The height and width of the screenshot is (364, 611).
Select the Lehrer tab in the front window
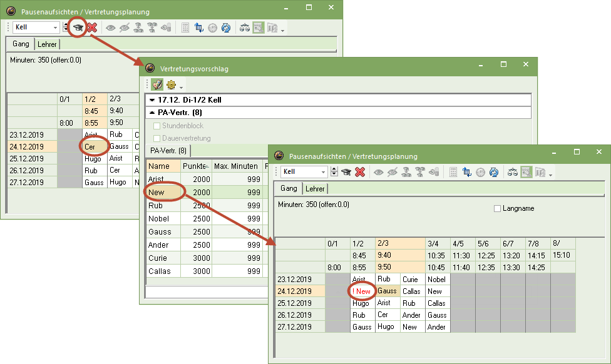(x=315, y=189)
